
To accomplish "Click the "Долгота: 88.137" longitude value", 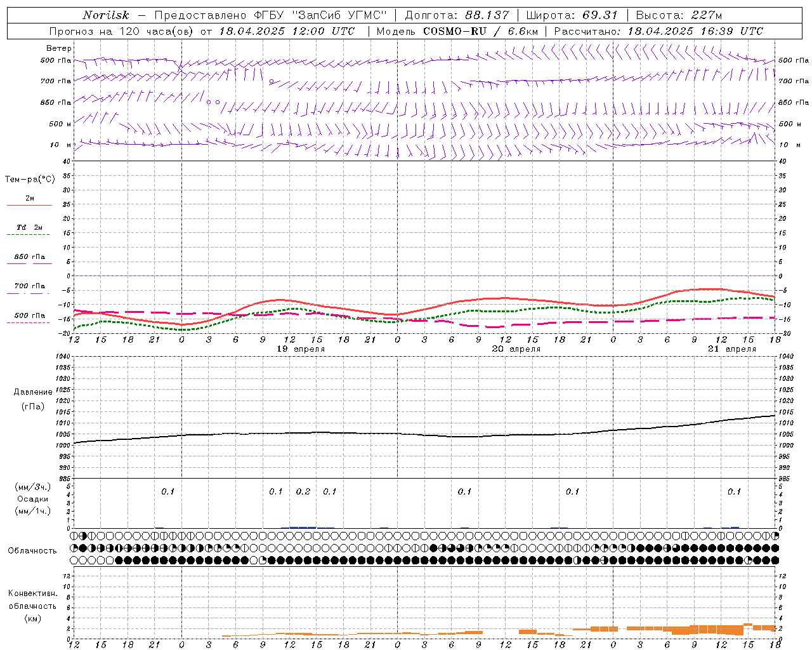I will pyautogui.click(x=456, y=15).
